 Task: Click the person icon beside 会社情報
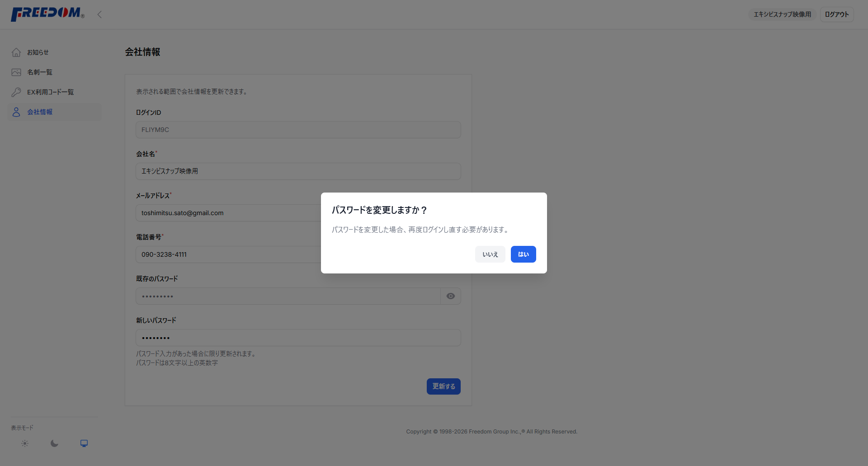tap(16, 112)
